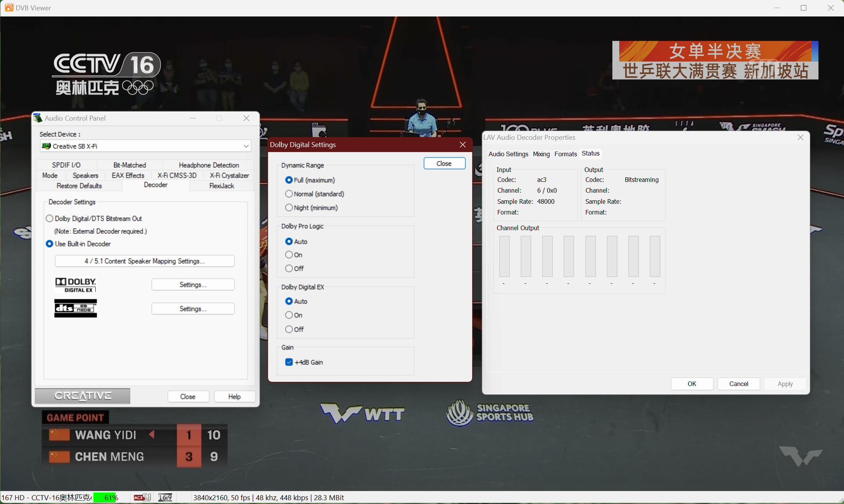844x504 pixels.
Task: Click the last Channel Output level meter
Action: click(x=655, y=256)
